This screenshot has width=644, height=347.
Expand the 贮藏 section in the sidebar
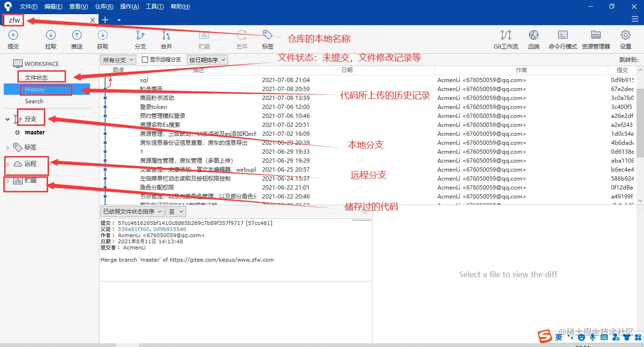click(8, 181)
